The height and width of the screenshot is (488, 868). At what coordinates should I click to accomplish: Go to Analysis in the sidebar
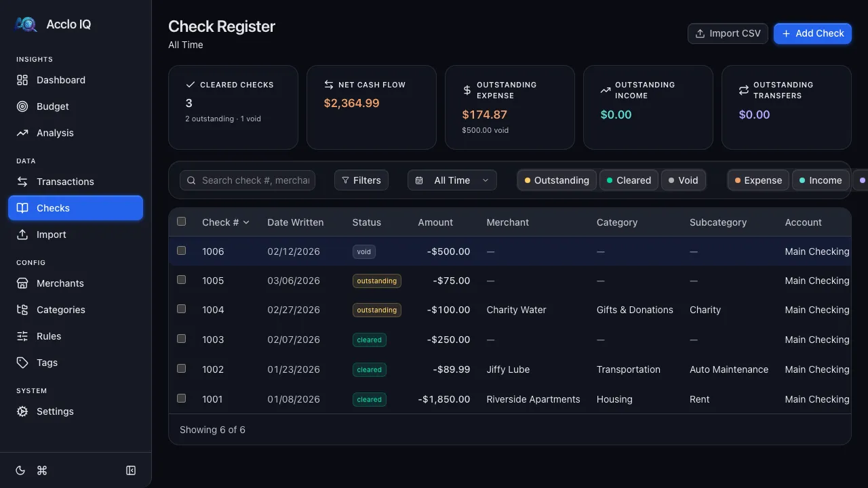click(x=75, y=133)
